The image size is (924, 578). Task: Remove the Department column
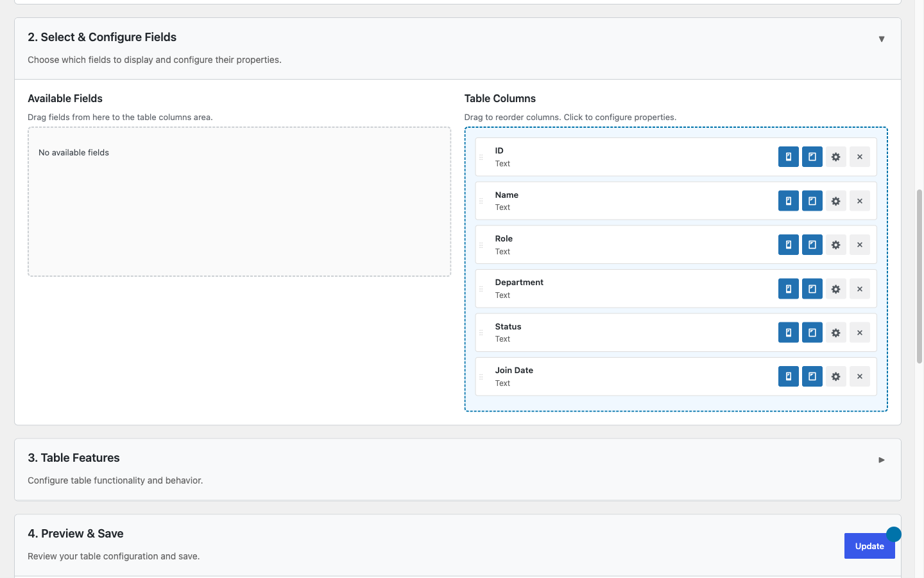pos(859,289)
